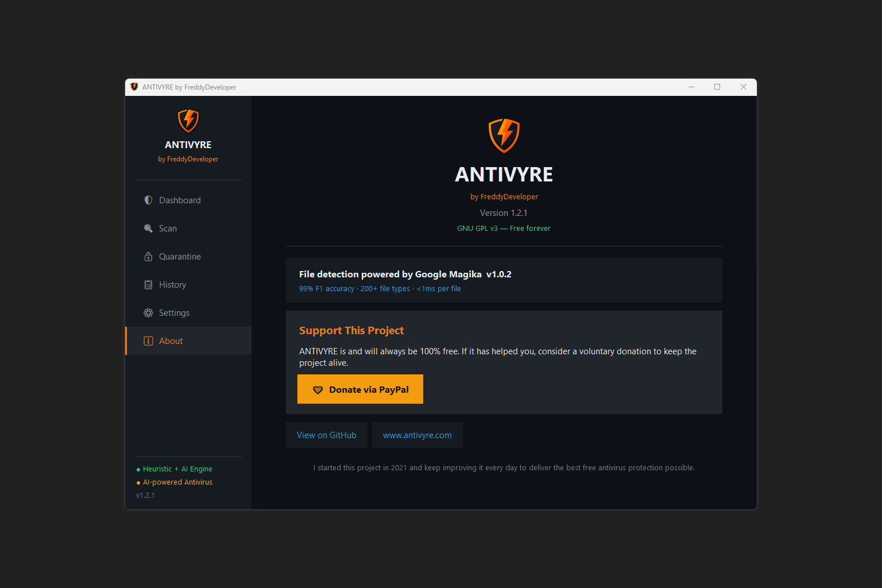Open the www.antivyre.com link
This screenshot has width=882, height=588.
coord(417,435)
